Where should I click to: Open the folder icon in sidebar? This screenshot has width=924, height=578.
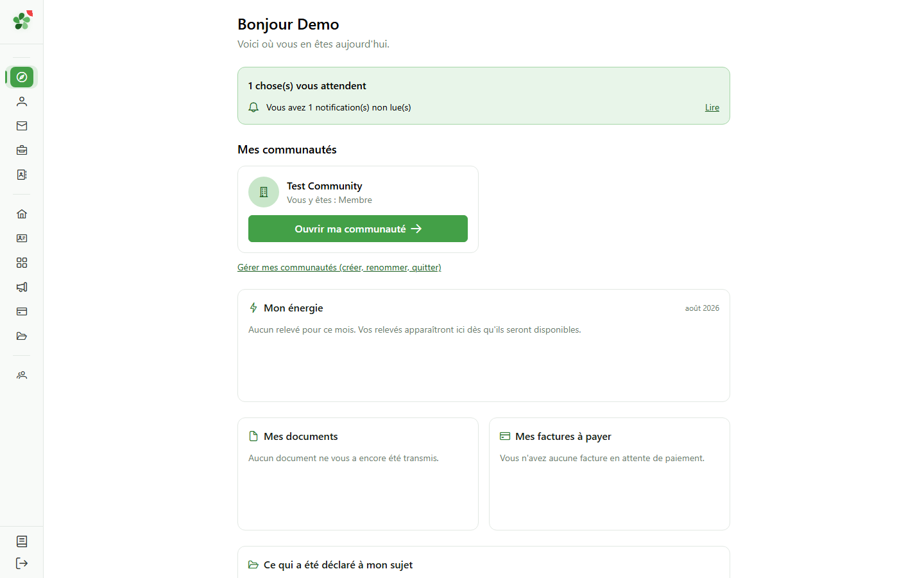click(x=22, y=336)
